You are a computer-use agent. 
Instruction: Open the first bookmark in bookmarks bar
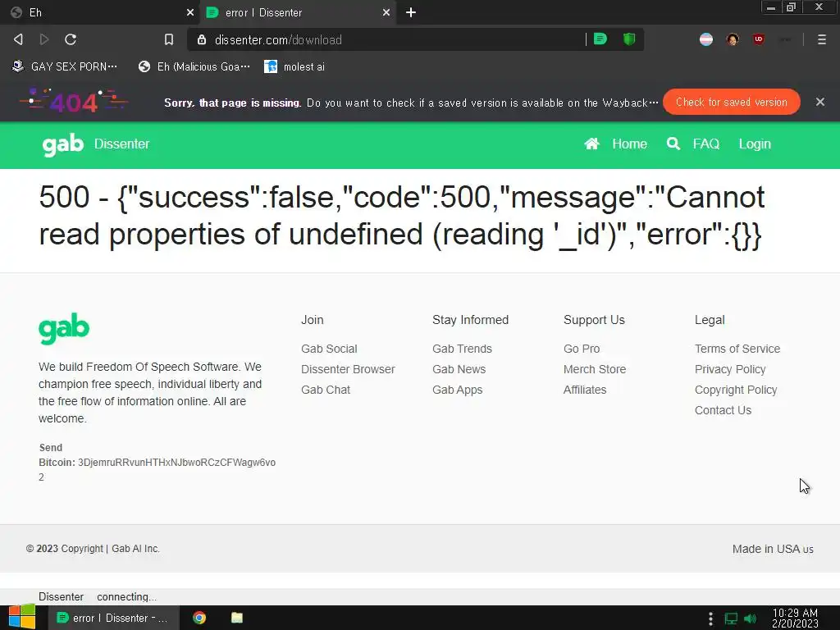click(x=64, y=66)
